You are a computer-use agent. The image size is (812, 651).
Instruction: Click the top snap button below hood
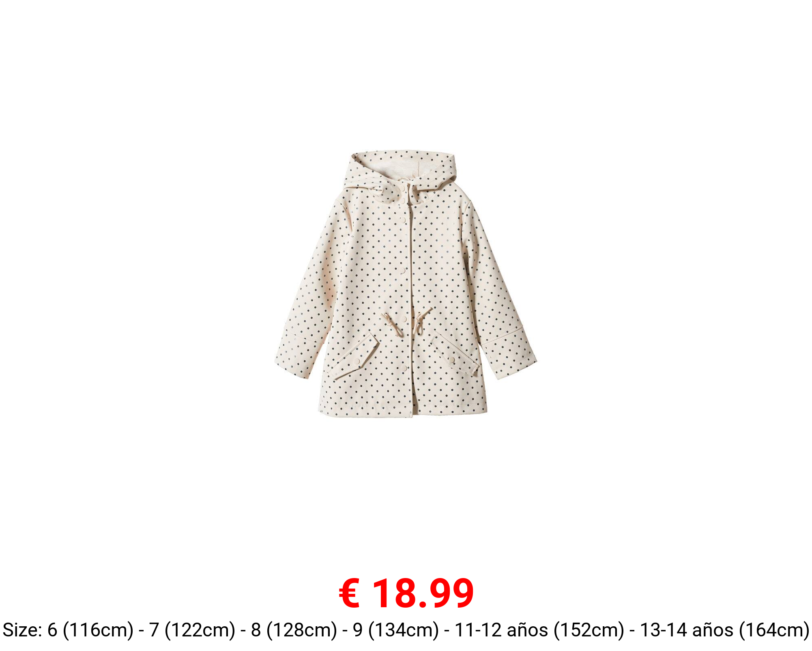point(403,188)
